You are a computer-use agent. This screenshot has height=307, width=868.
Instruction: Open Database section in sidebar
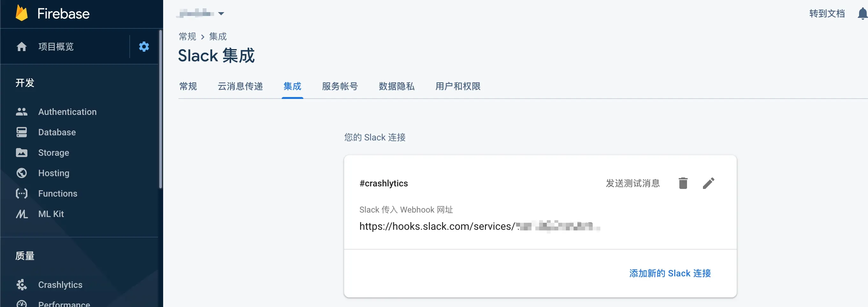57,132
